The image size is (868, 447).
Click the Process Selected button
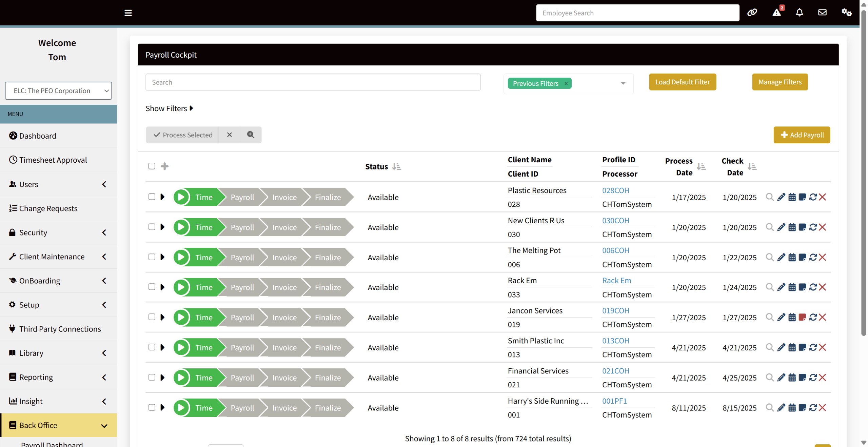(x=183, y=135)
